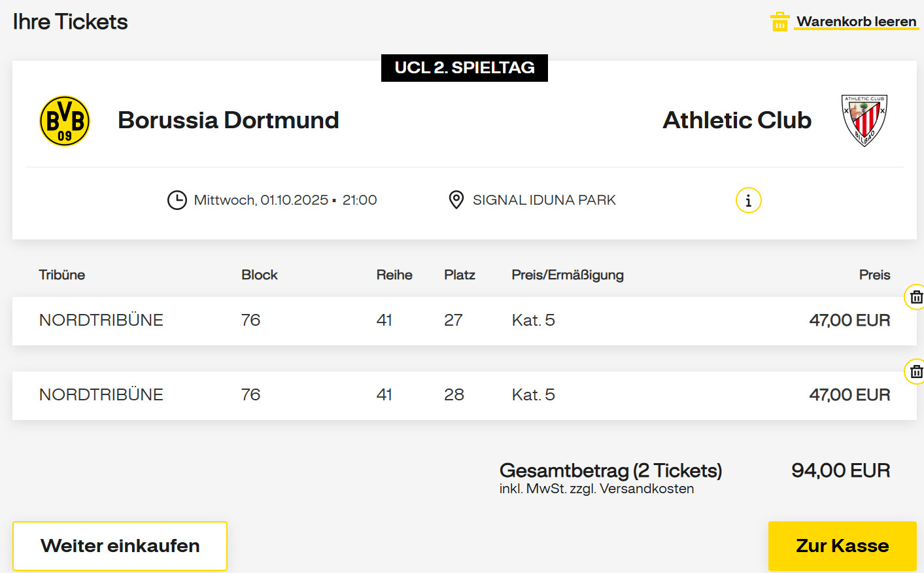Click the Tribüne column header
Viewport: 924px width, 573px height.
point(62,275)
